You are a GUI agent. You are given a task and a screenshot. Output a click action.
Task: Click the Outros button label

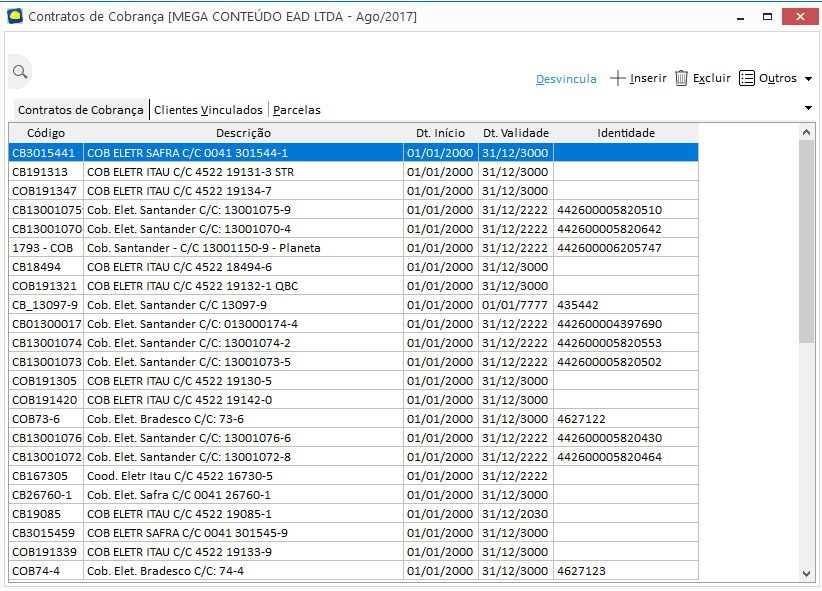coord(777,78)
